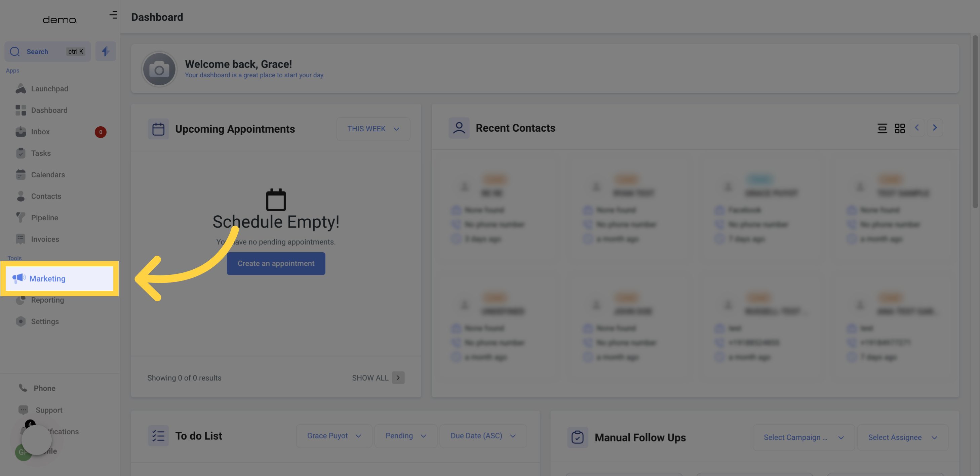This screenshot has width=980, height=476.
Task: Switch Recent Contacts to list view
Action: click(x=882, y=129)
